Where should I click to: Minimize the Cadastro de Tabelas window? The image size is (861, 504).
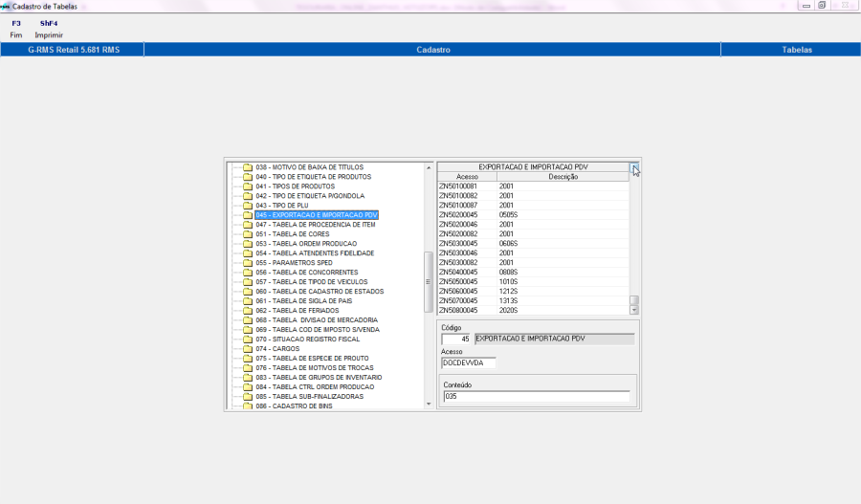806,6
